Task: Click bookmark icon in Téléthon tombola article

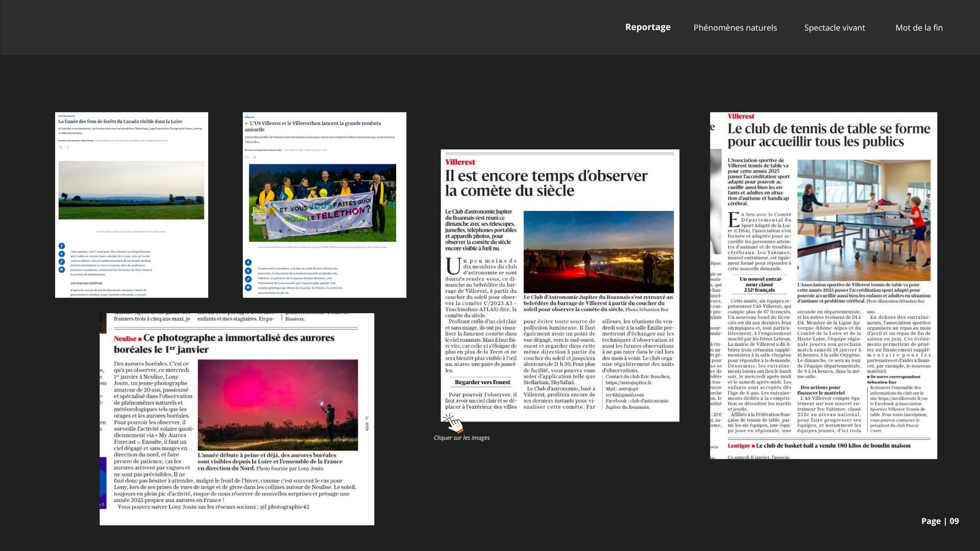Action: 255,157
